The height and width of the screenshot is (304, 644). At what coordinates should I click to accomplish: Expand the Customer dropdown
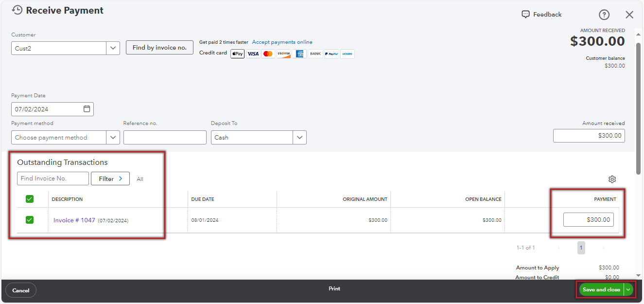[x=113, y=48]
